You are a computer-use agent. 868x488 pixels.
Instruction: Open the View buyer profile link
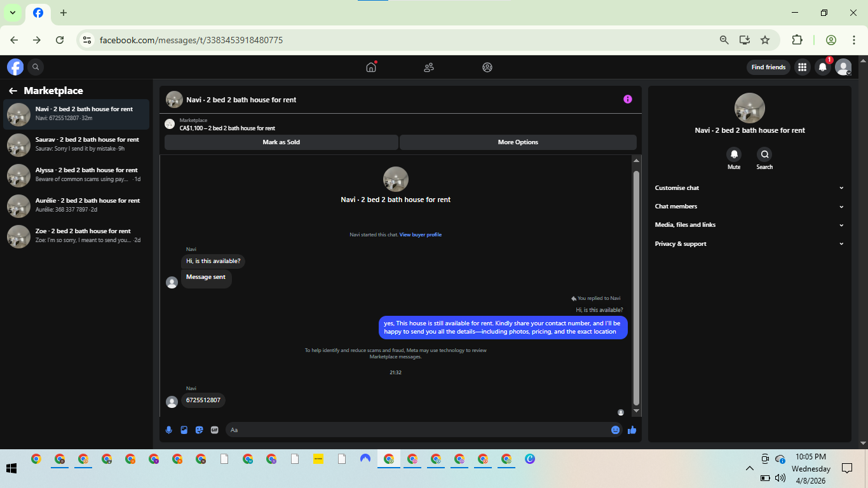pos(421,235)
